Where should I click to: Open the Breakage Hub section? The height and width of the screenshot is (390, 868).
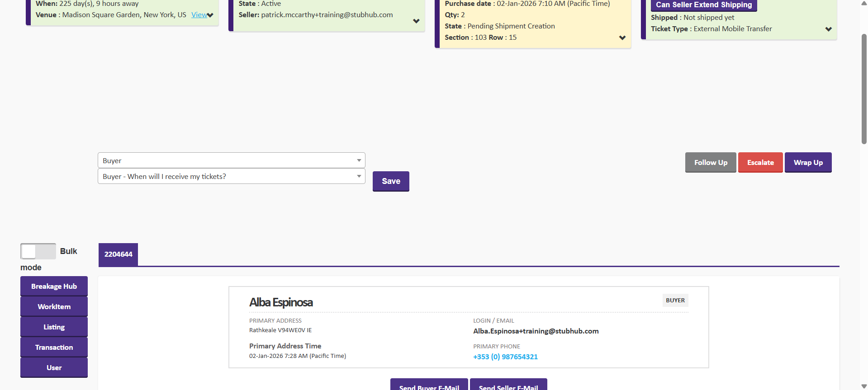click(x=54, y=287)
